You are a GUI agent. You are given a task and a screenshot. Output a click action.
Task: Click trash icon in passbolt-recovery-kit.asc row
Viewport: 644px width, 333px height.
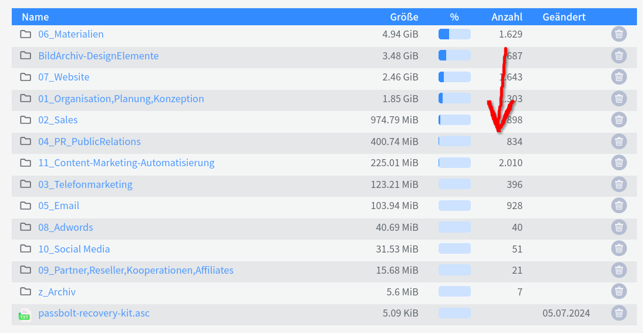[619, 313]
